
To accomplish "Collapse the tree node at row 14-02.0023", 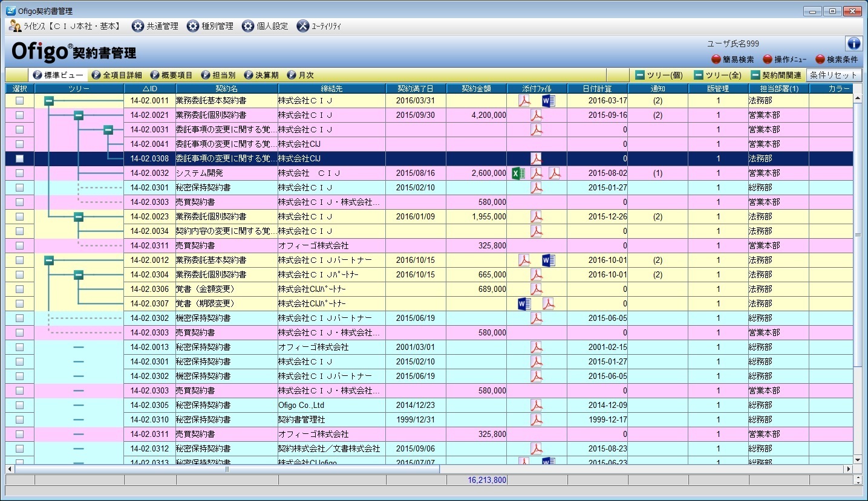I will coord(79,217).
